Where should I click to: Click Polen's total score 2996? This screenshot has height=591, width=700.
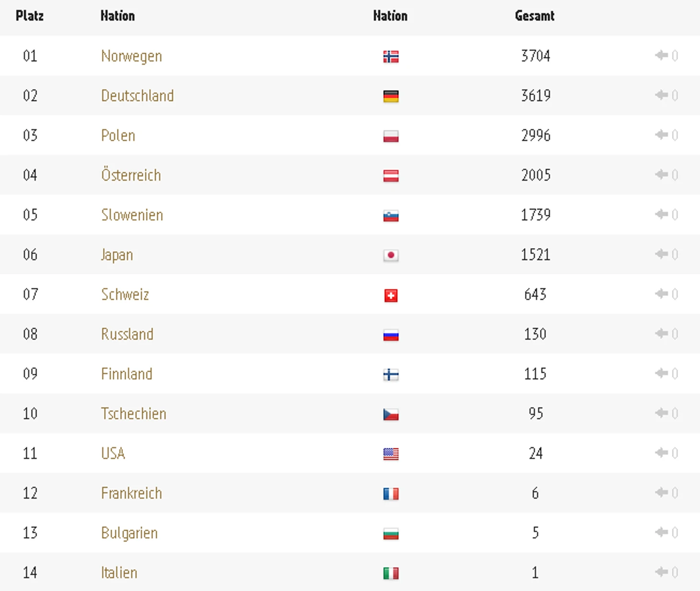[x=536, y=135]
